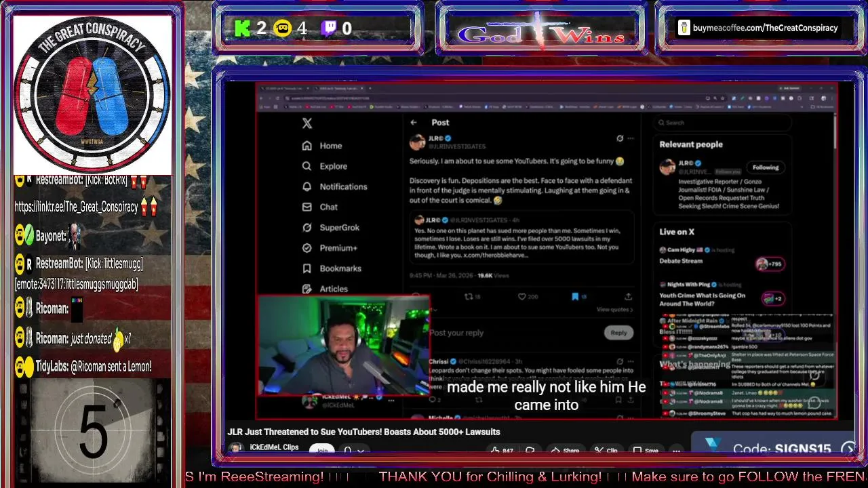This screenshot has height=488, width=868.
Task: Open the buymeacoffee.com/TheGreatConspiracy link
Action: pos(765,28)
